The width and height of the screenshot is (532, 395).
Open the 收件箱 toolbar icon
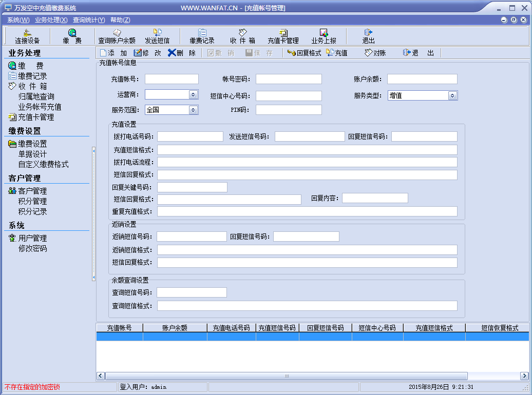tap(242, 36)
